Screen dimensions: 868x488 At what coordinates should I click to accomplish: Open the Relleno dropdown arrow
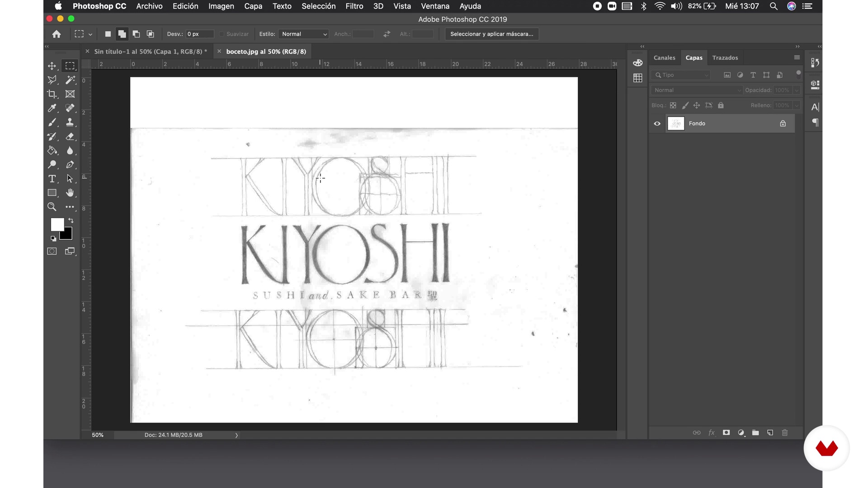tap(797, 105)
